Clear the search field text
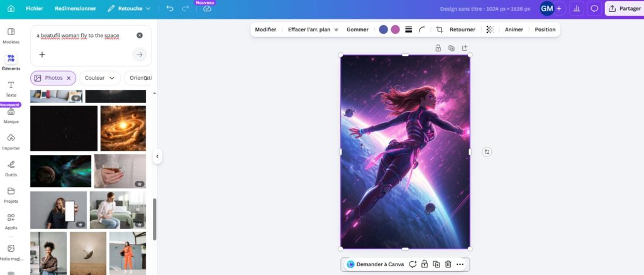 140,36
